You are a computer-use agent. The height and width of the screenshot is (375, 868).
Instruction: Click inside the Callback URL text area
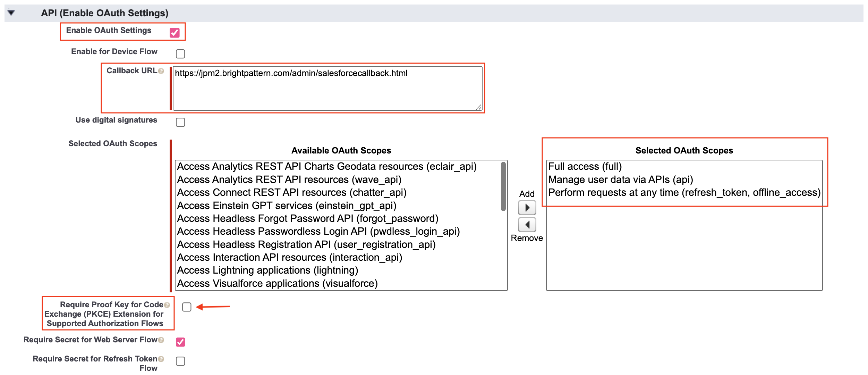coord(327,89)
